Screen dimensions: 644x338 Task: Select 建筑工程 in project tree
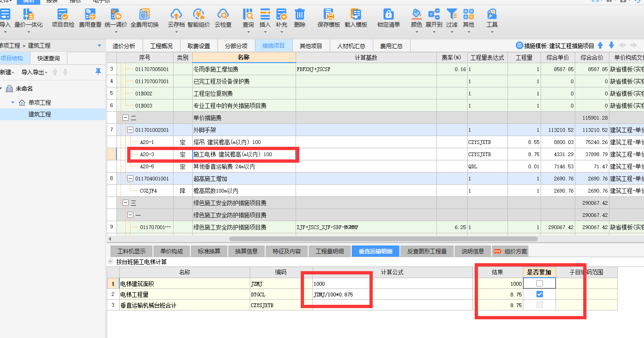[x=40, y=114]
